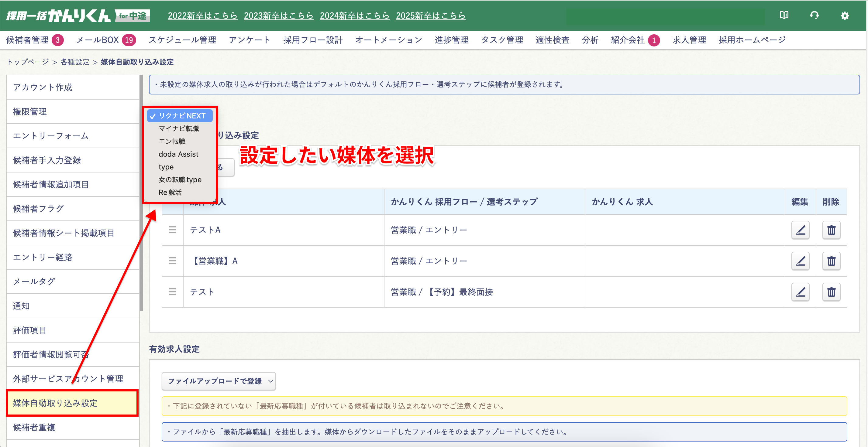Open エントリーフォーム in sidebar

click(x=73, y=136)
